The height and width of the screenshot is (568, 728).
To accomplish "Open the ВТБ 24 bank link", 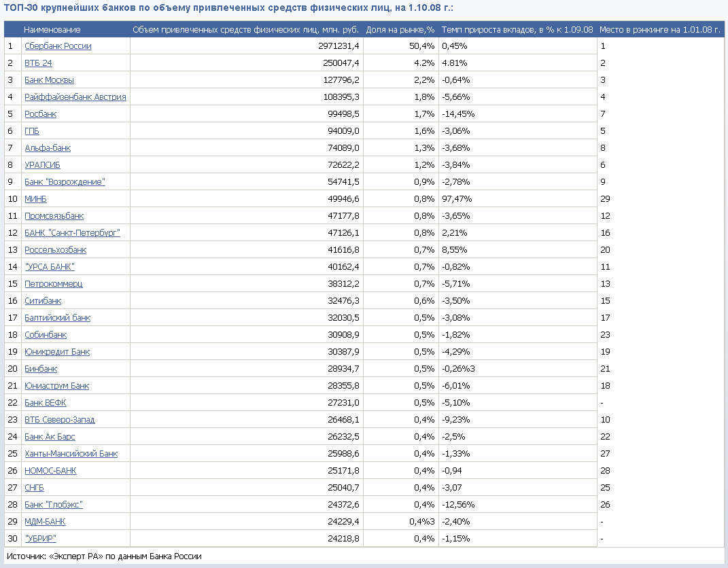I will point(38,63).
